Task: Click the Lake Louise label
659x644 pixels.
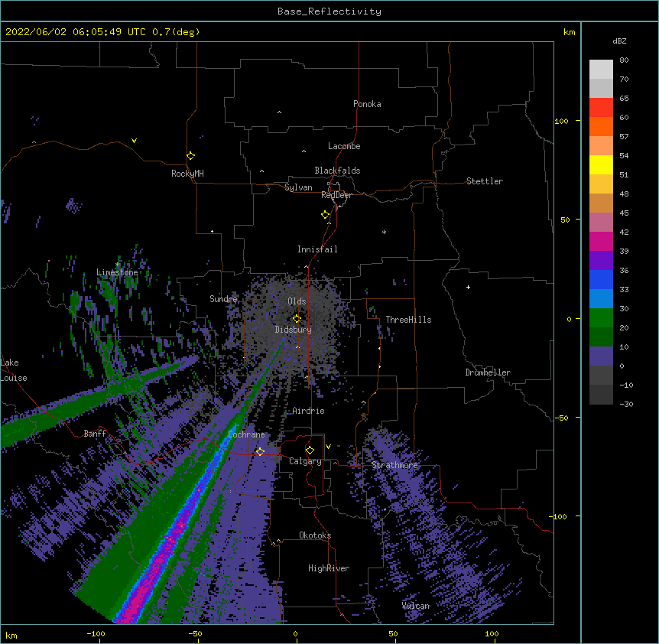Action: [x=14, y=370]
